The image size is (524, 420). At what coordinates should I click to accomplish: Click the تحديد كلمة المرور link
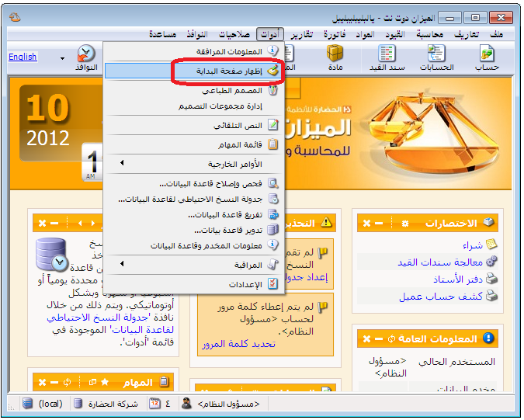click(x=238, y=344)
